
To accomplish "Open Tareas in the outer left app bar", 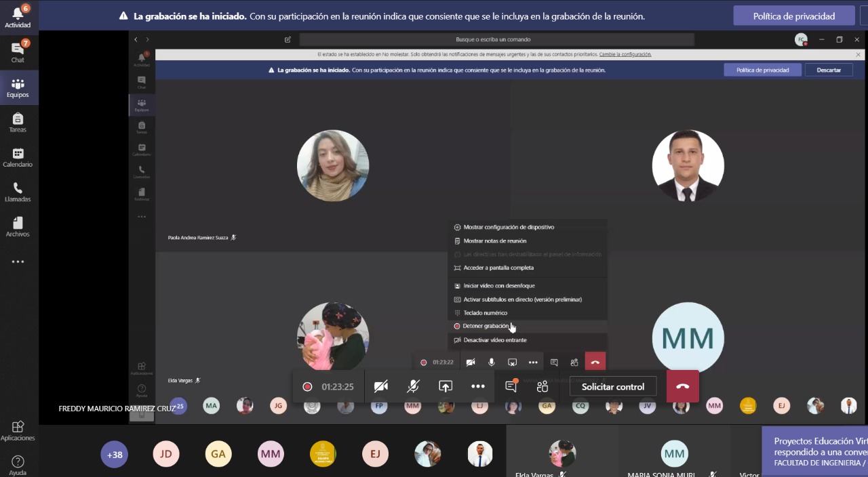I will 18,123.
